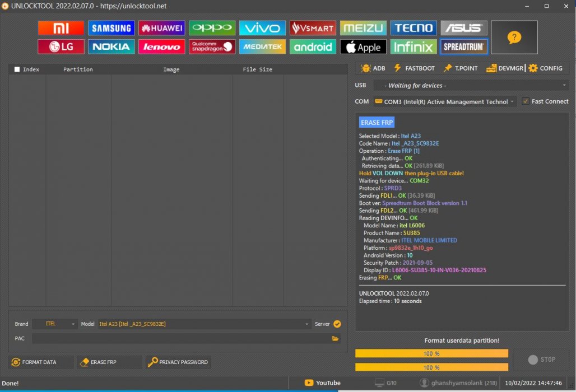Select the Huawei brand logo
This screenshot has width=576, height=392.
[x=161, y=28]
